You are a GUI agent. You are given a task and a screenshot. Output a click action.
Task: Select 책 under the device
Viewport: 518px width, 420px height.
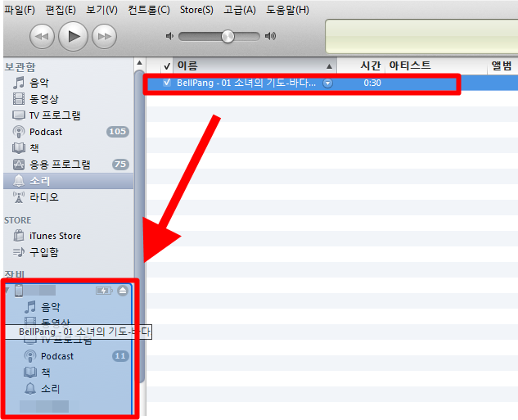(69, 373)
